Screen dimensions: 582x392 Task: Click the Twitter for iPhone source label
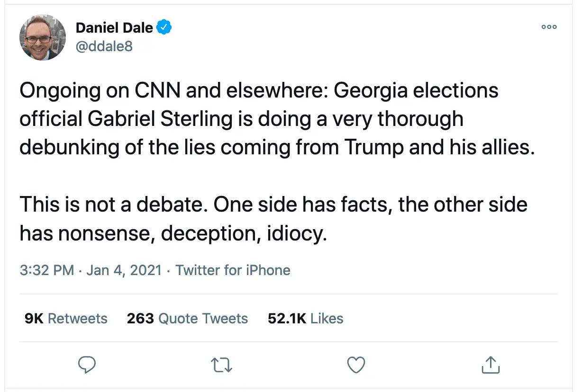pos(233,270)
